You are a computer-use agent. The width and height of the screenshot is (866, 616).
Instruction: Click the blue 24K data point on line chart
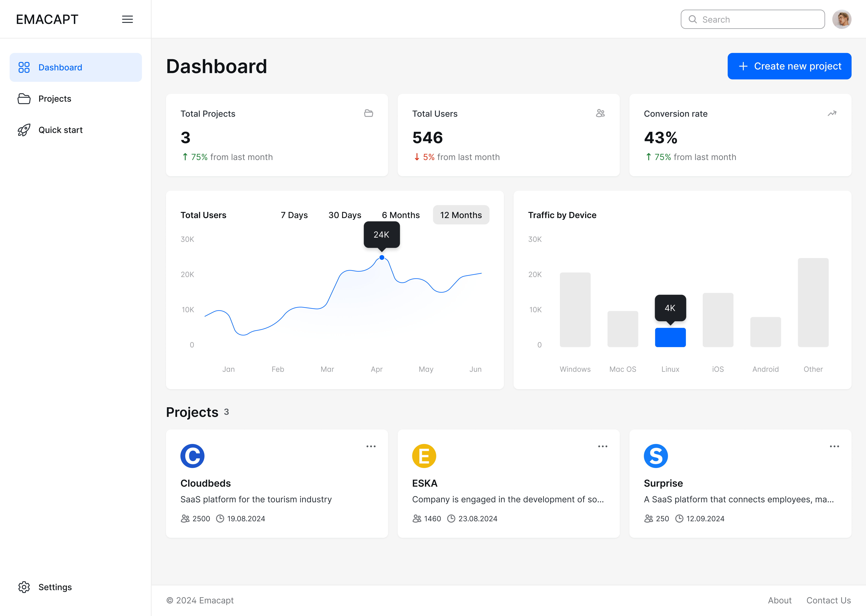click(x=382, y=258)
